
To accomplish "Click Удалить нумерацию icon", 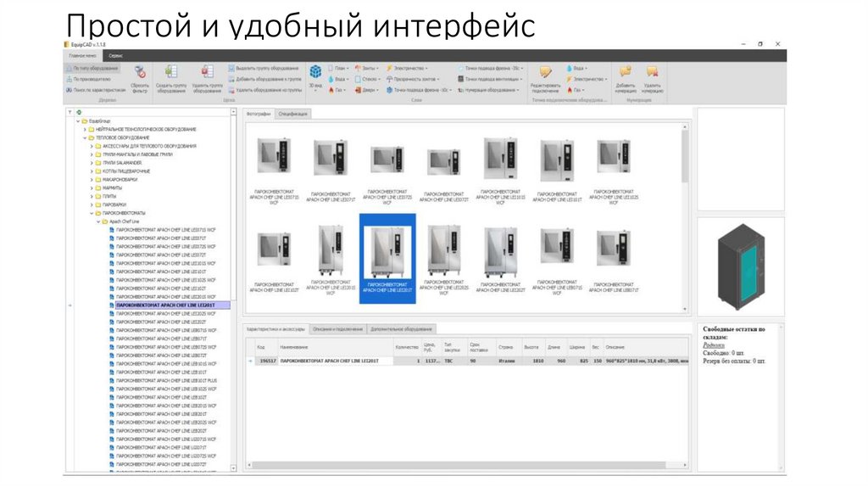I will tap(652, 71).
